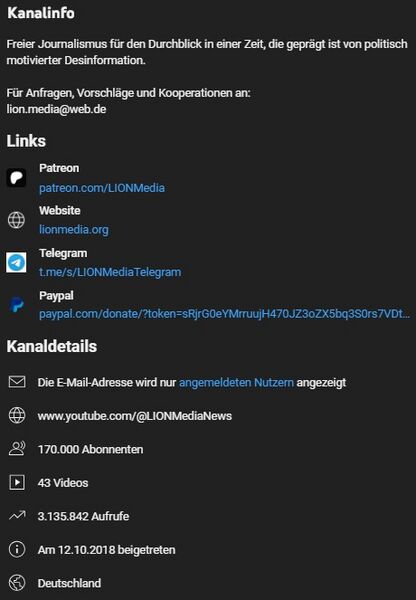This screenshot has height=600, width=416.
Task: Click the globe icon beside YouTube URL
Action: tap(17, 416)
